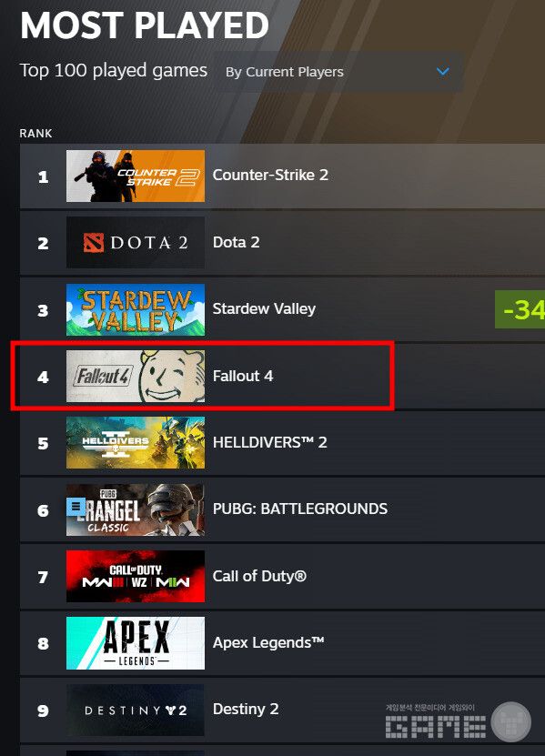Image resolution: width=545 pixels, height=756 pixels.
Task: Click the Counter-Strike 2 title link
Action: coord(270,175)
